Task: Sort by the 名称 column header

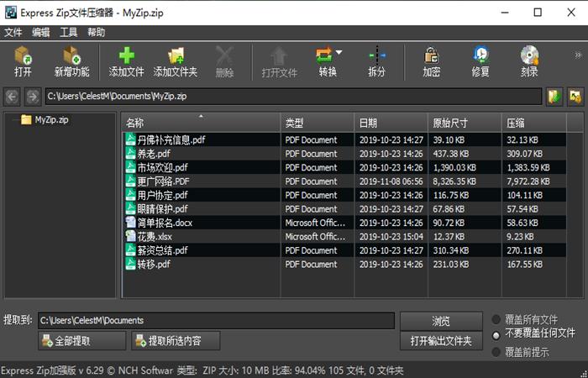Action: pos(201,123)
